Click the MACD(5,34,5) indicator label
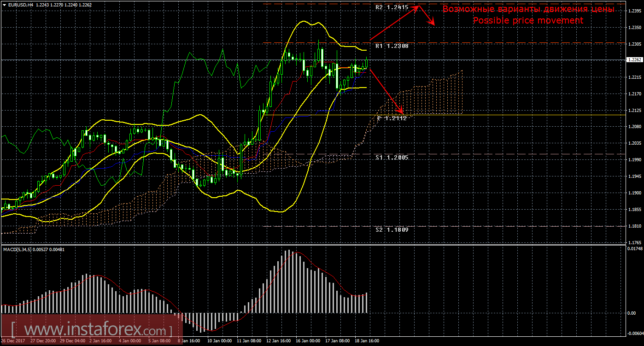This screenshot has width=644, height=346. point(18,250)
